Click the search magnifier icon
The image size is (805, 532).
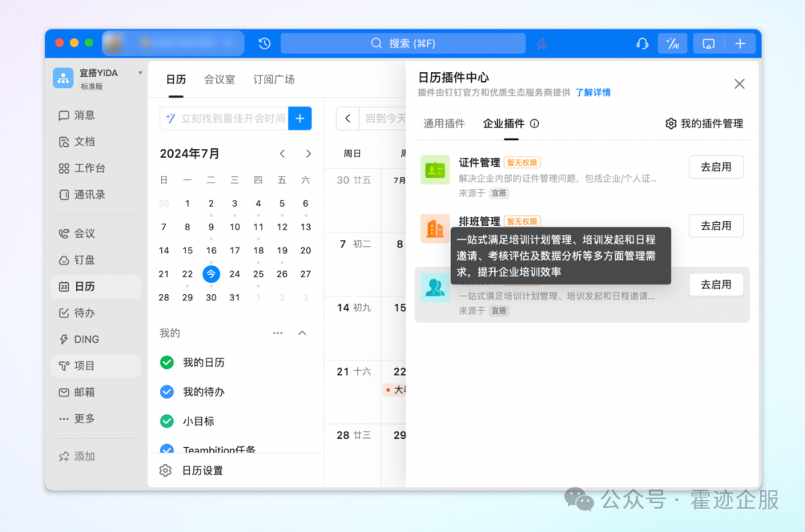point(376,44)
